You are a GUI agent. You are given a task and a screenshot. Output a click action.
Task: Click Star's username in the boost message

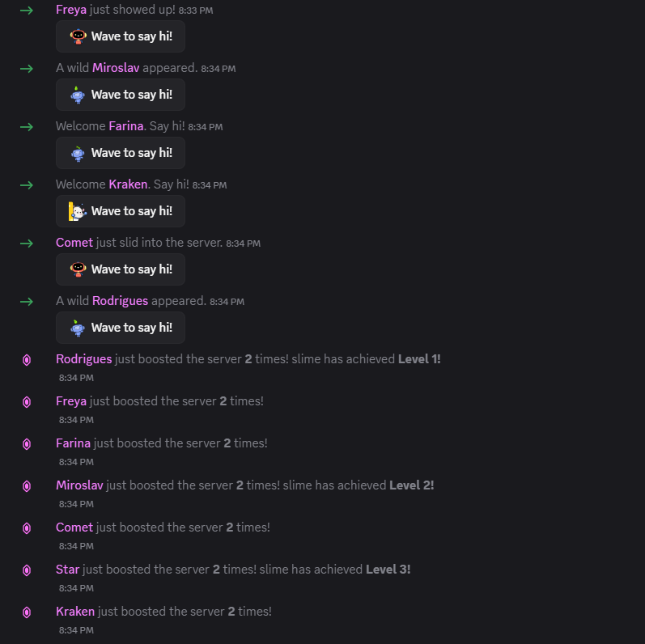click(x=67, y=570)
